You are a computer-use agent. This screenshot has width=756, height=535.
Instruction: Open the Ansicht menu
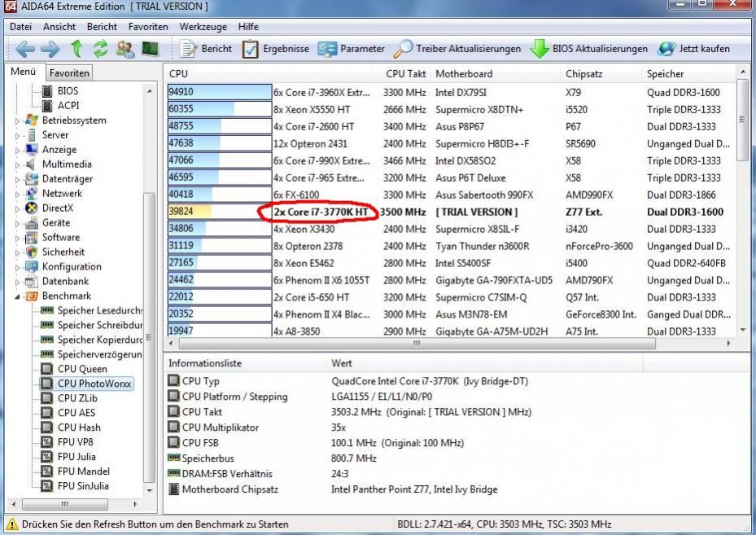click(x=59, y=27)
